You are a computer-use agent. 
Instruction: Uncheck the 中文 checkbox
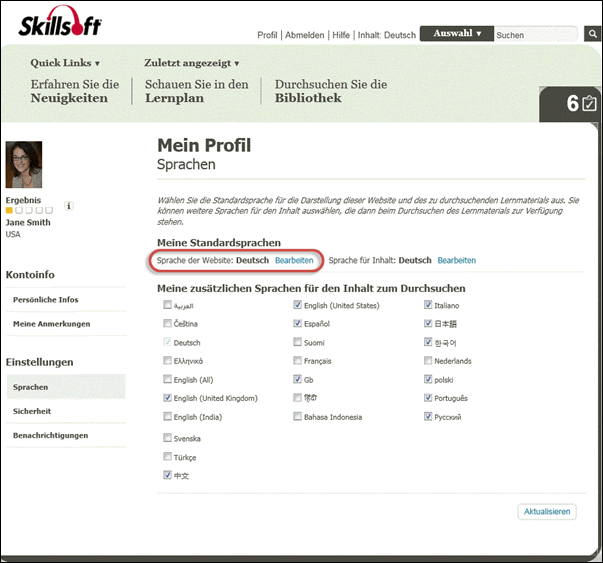tap(167, 475)
